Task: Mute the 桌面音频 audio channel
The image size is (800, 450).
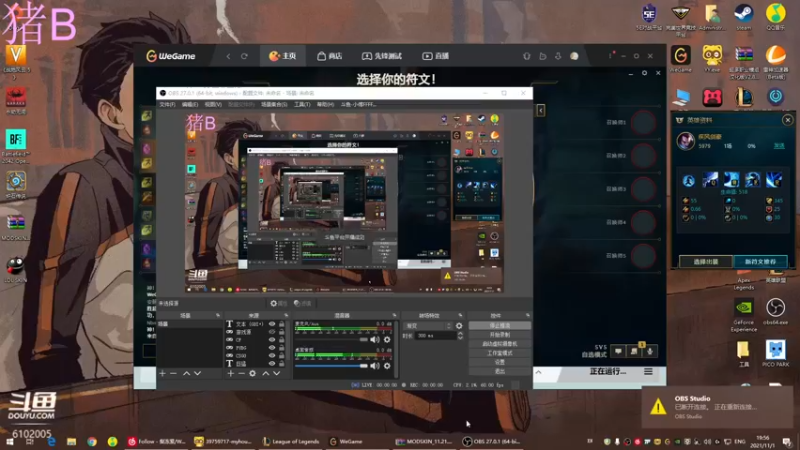Action: (x=376, y=365)
